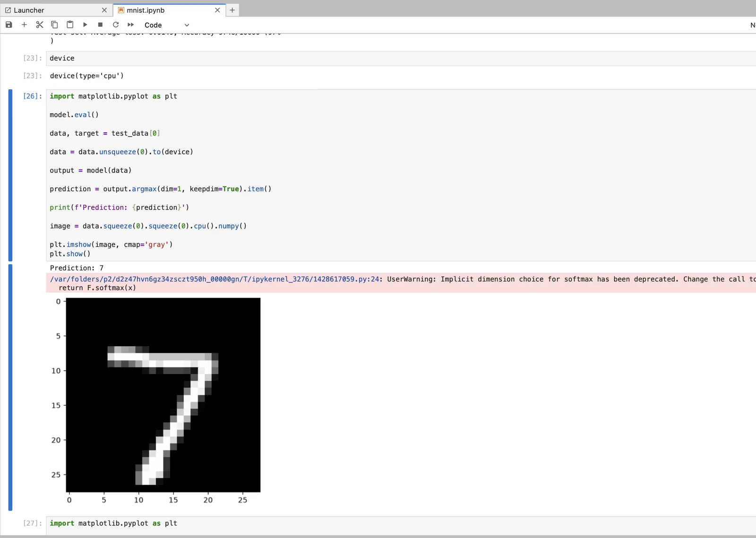Open the Code cell type dropdown
Image resolution: width=756 pixels, height=538 pixels.
(x=167, y=25)
